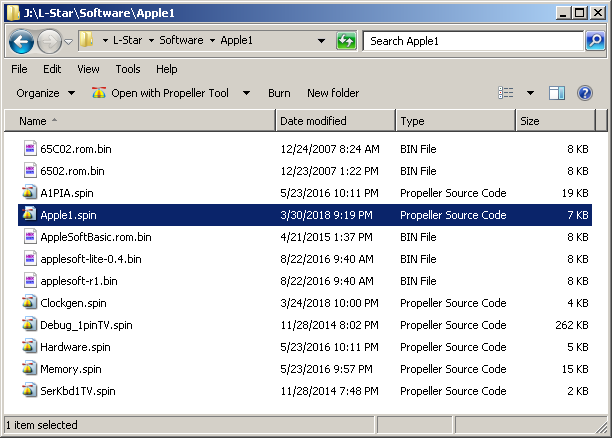Select file name applesoft-r1.bin
This screenshot has height=438, width=612.
(78, 281)
